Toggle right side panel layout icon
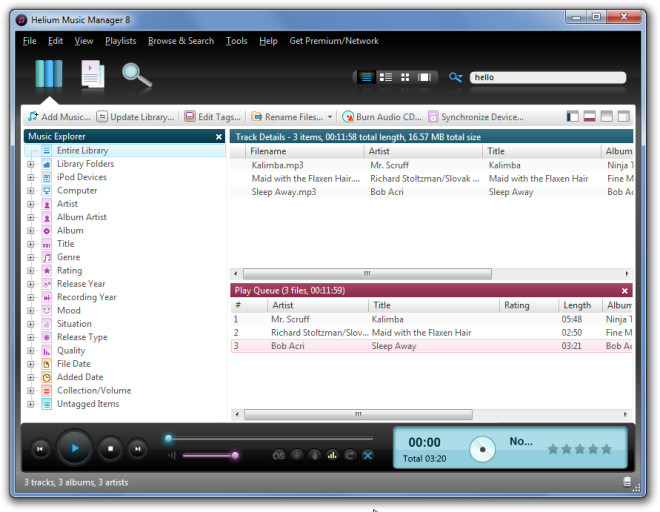660x512 pixels. click(x=623, y=117)
